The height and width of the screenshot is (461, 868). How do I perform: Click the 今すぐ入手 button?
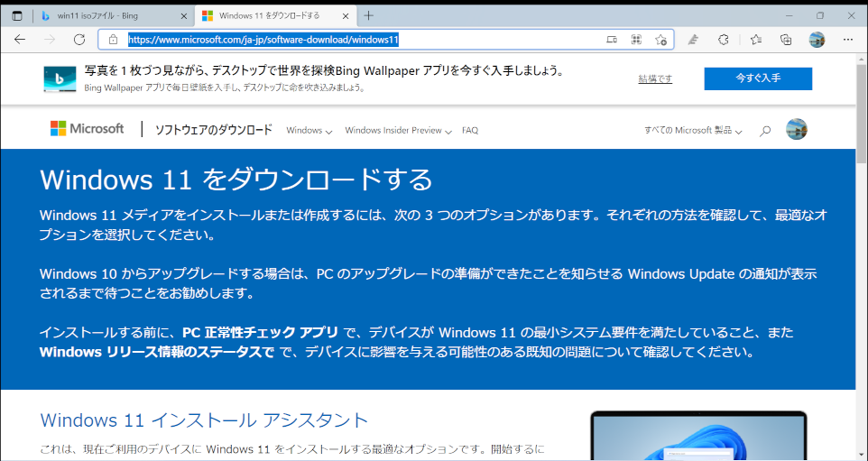(x=758, y=78)
